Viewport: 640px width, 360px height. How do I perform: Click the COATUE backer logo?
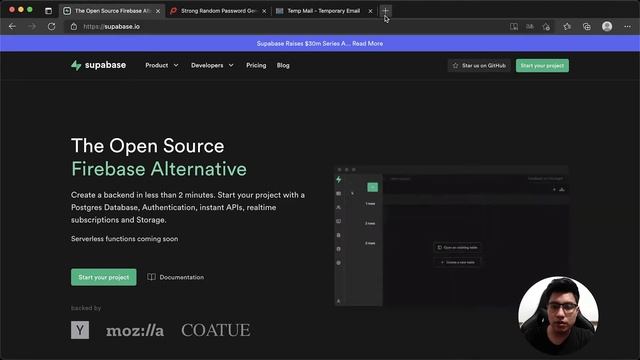216,330
